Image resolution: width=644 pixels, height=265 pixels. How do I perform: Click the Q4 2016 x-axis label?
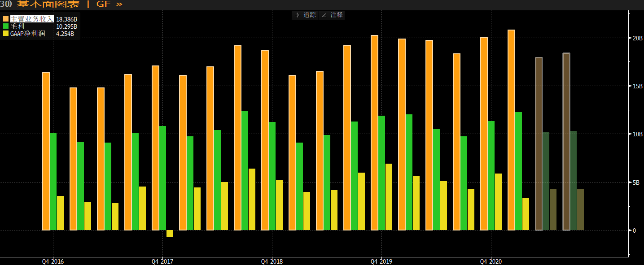pyautogui.click(x=53, y=261)
